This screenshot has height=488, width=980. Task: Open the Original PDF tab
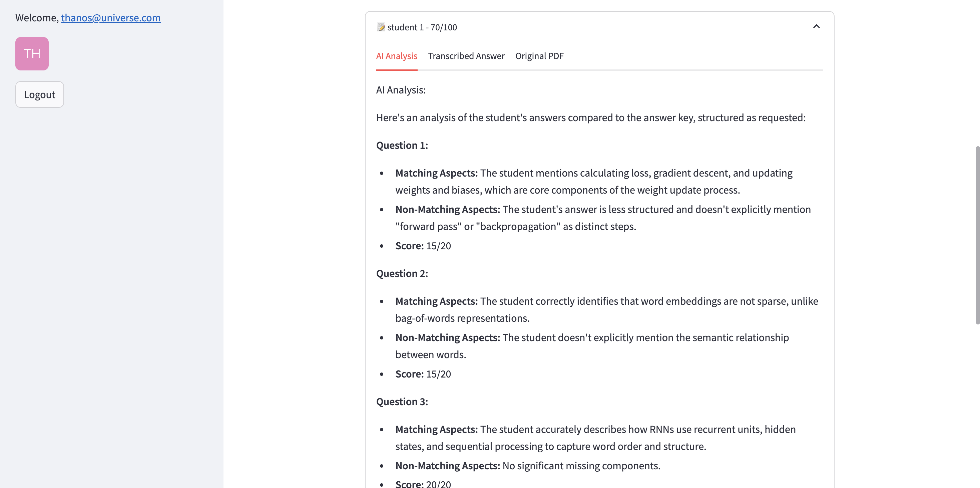pos(539,56)
